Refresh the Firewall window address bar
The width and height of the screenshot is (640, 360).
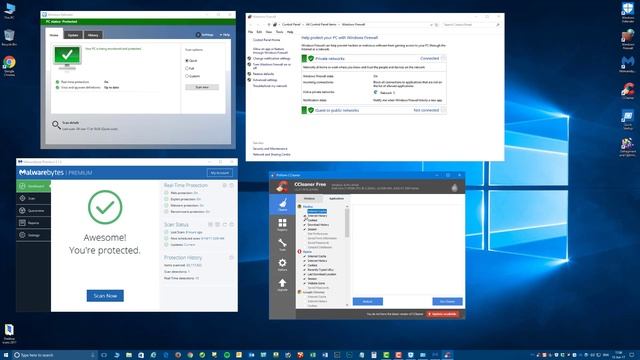(x=437, y=25)
